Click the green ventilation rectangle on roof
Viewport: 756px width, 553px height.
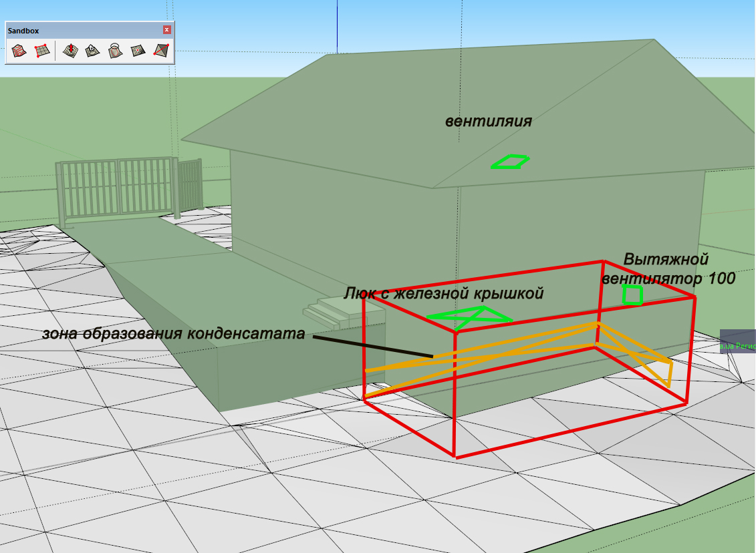pyautogui.click(x=510, y=162)
